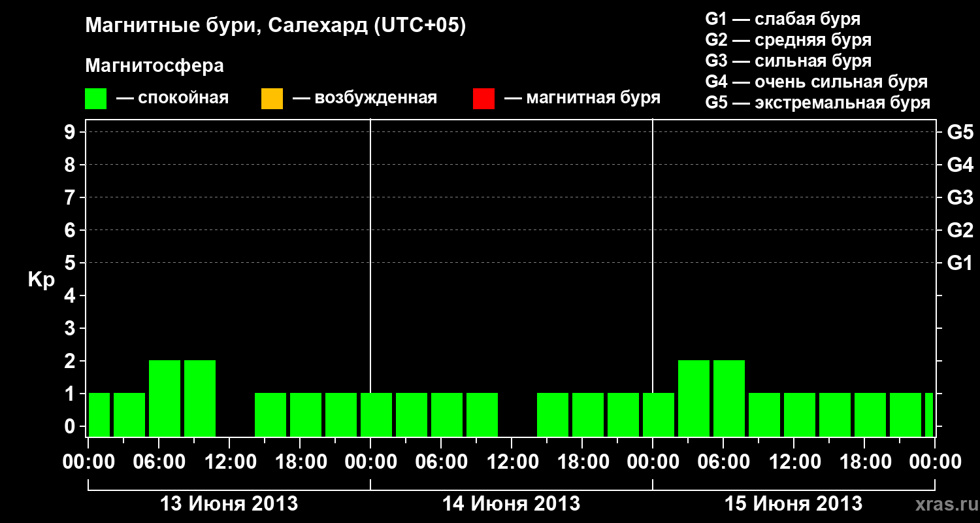Click 'G5 — экстремальная буря' legend line

coord(818,103)
